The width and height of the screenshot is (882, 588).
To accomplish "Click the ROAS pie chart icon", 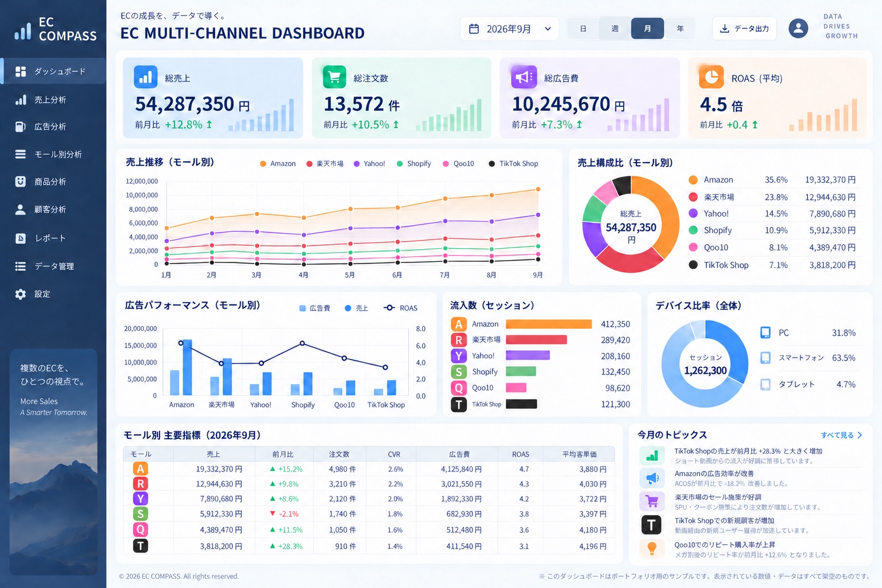I will 711,77.
